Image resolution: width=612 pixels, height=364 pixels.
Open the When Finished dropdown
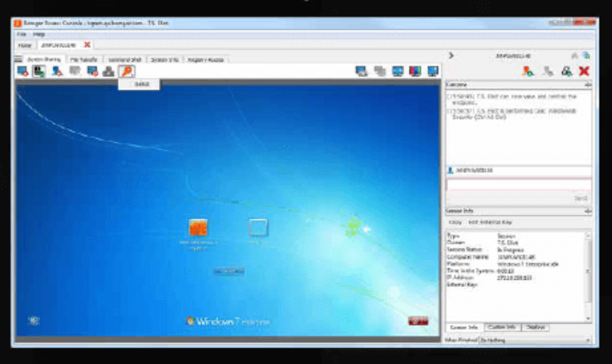click(x=536, y=340)
